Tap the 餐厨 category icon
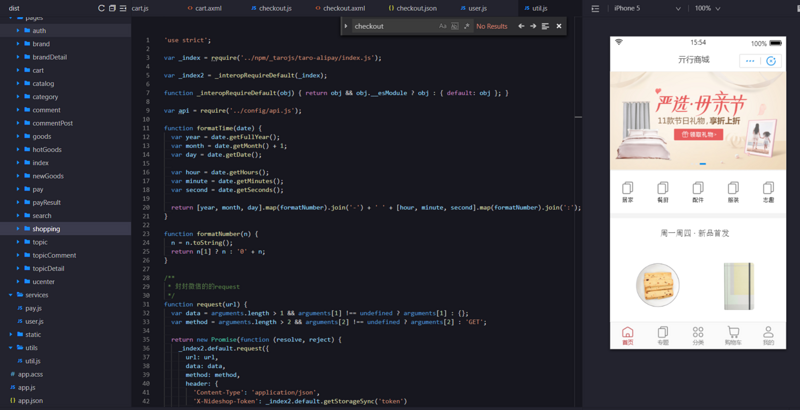This screenshot has width=800, height=410. pyautogui.click(x=663, y=188)
